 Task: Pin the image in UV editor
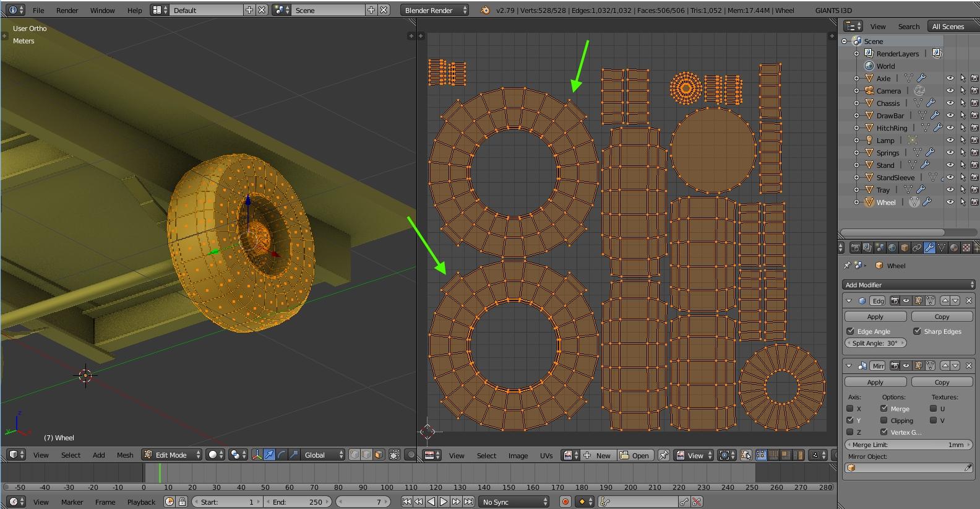pos(663,455)
